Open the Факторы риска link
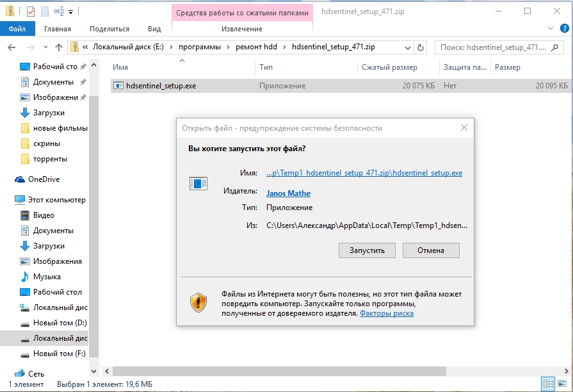The width and height of the screenshot is (573, 392). (x=387, y=313)
